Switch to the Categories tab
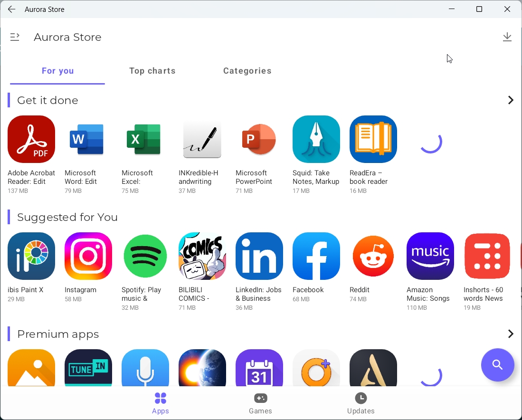This screenshot has width=522, height=420. click(x=247, y=71)
